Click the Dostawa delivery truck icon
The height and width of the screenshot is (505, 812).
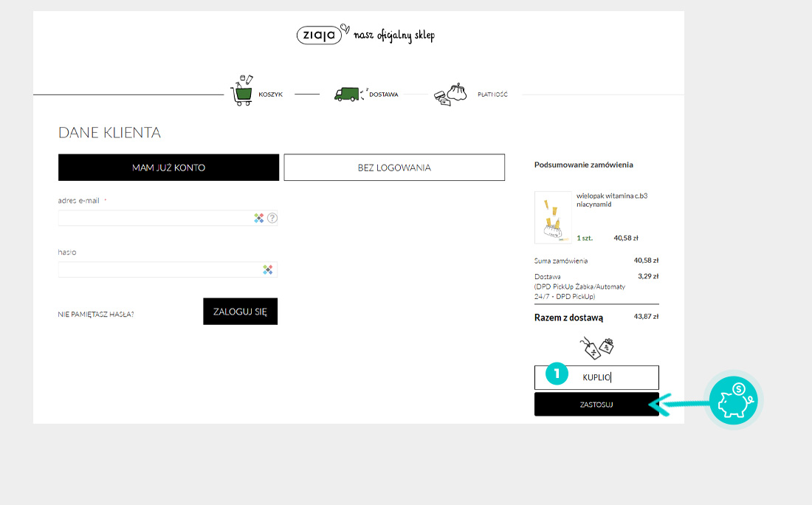(x=346, y=94)
